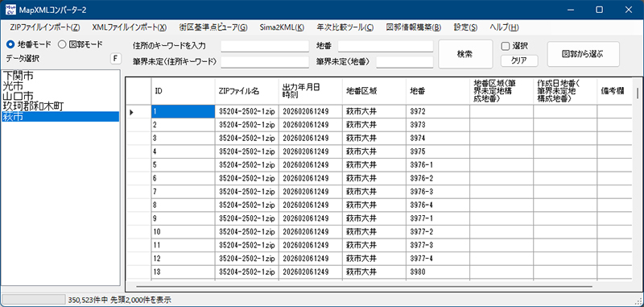Click 地番 cell 3976-4
The image size is (644, 307).
click(438, 205)
